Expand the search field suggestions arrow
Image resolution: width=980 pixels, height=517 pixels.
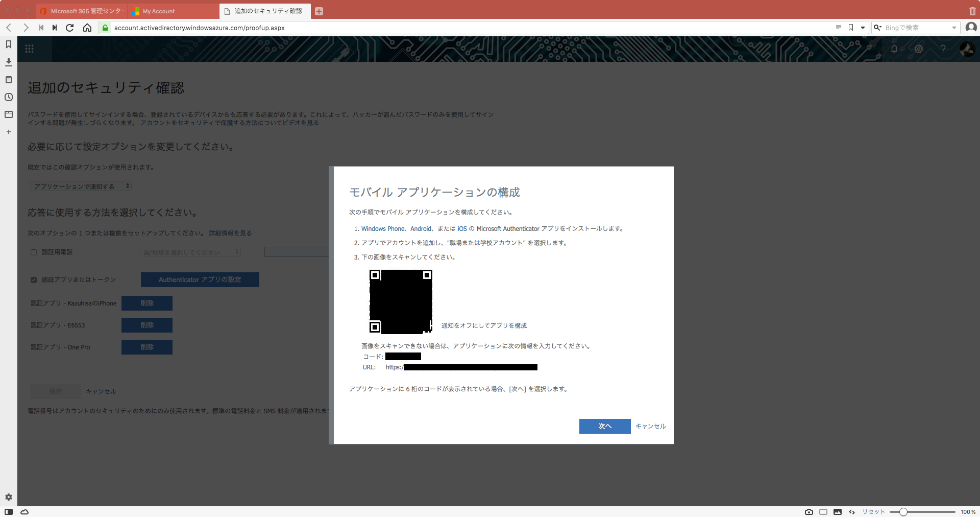[x=954, y=28]
